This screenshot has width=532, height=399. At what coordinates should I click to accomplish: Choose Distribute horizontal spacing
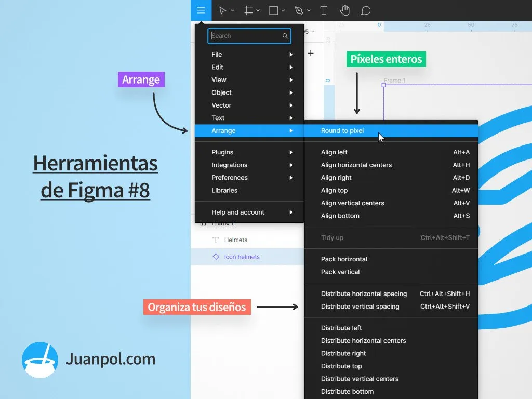click(x=391, y=294)
